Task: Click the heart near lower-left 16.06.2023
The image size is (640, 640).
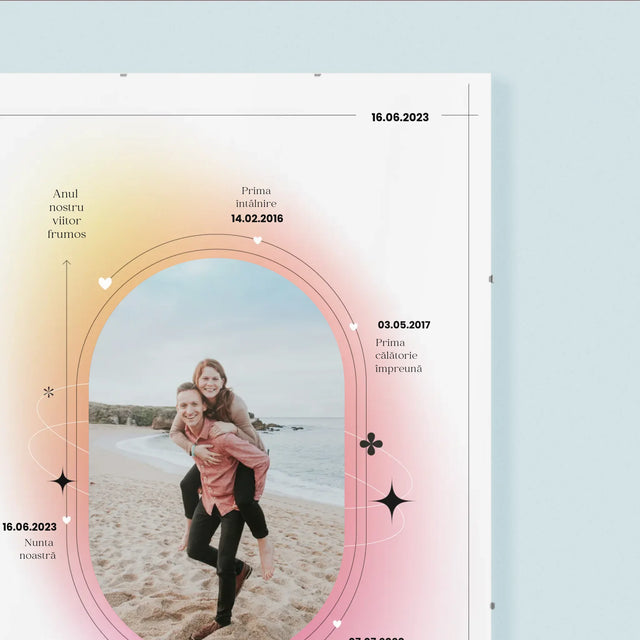Action: click(66, 520)
